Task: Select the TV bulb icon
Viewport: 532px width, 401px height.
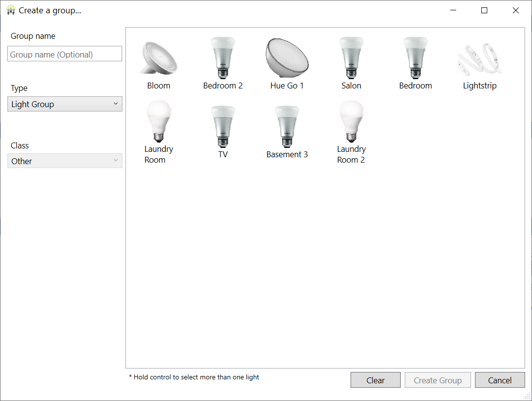Action: tap(223, 126)
